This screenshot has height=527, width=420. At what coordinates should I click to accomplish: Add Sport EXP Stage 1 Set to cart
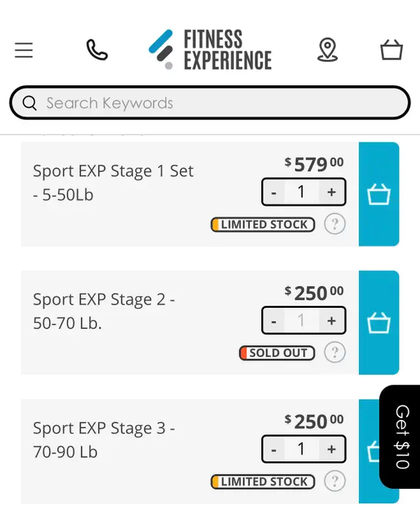379,194
